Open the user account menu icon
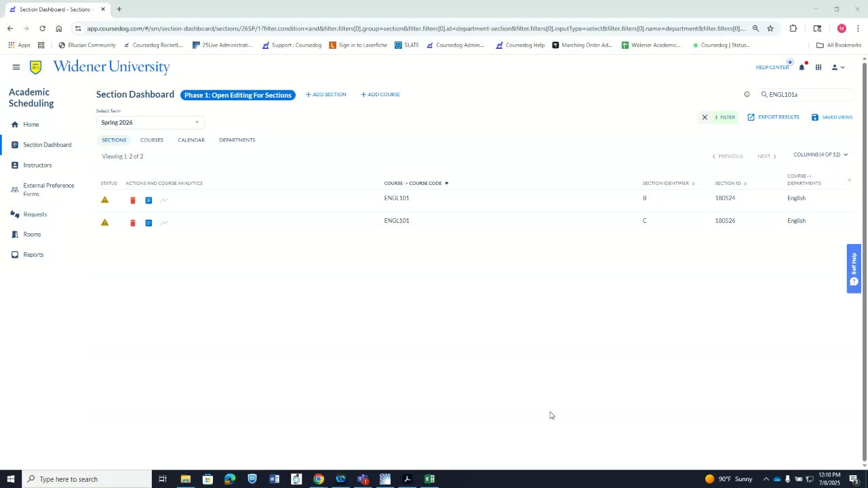This screenshot has width=868, height=488. (837, 67)
